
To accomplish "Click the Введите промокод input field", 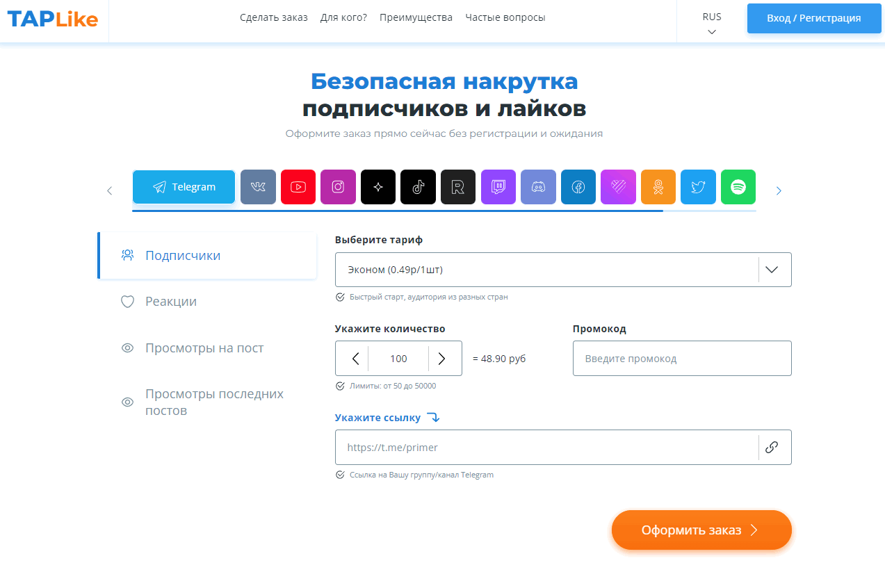I will point(682,359).
